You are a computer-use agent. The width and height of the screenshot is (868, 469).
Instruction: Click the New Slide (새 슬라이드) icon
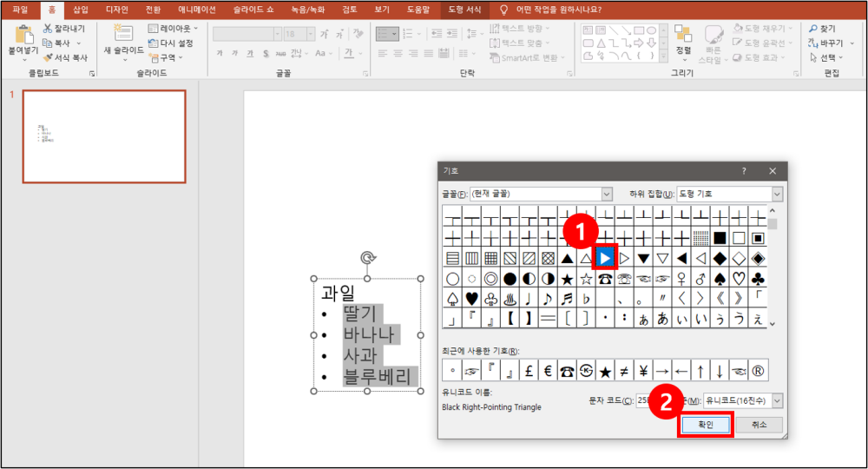pos(123,33)
